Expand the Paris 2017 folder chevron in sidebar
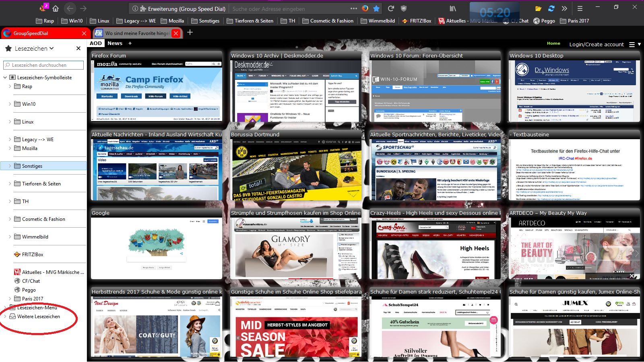This screenshot has height=362, width=644. point(10,298)
